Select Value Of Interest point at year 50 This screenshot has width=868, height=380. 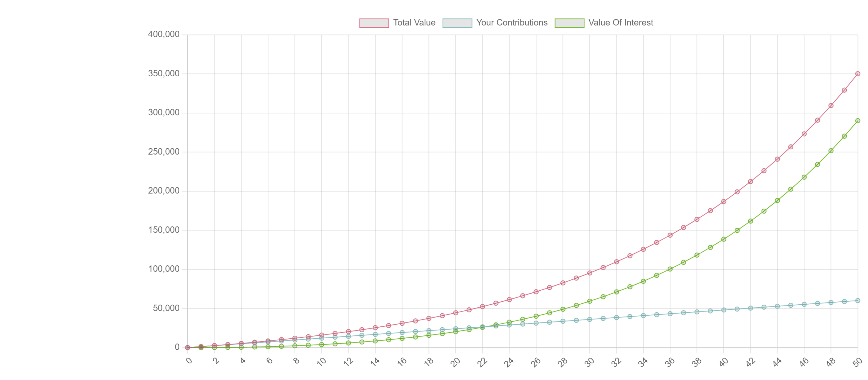pyautogui.click(x=857, y=121)
